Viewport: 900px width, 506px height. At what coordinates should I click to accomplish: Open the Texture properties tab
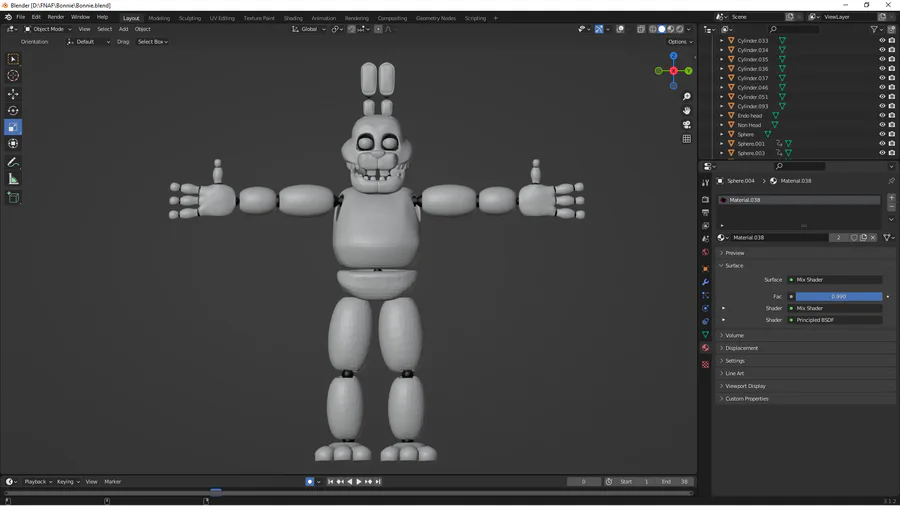[x=705, y=364]
